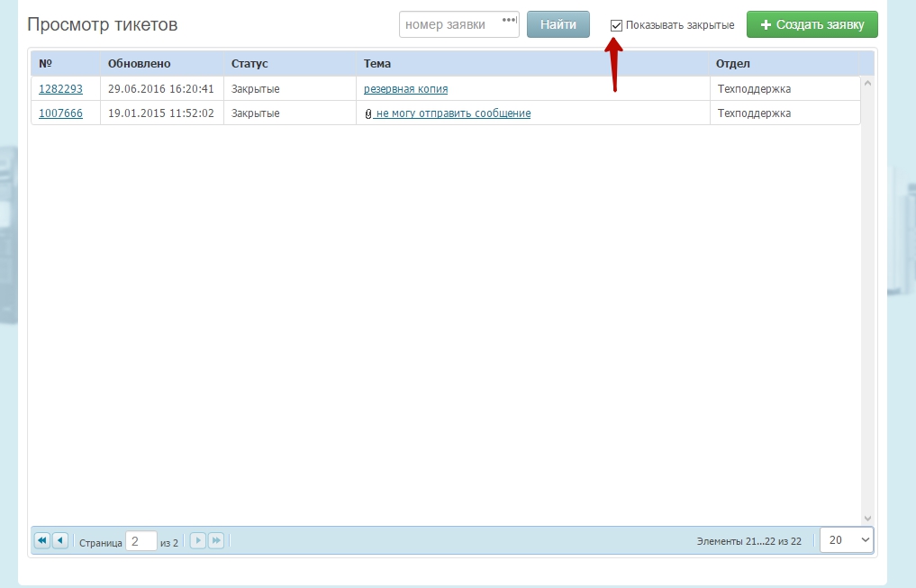Image resolution: width=916 pixels, height=588 pixels.
Task: Sort by the Обновлено column header
Action: (x=139, y=64)
